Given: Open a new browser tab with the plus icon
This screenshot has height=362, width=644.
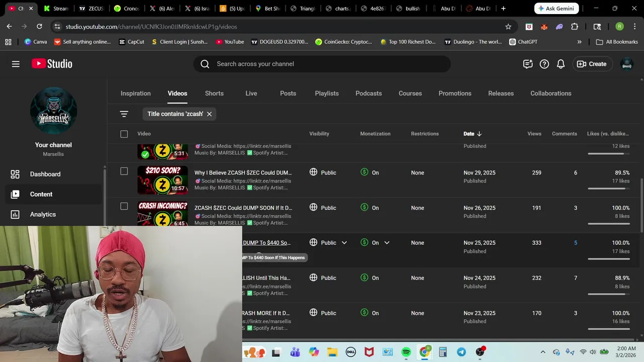Looking at the screenshot, I should [503, 9].
